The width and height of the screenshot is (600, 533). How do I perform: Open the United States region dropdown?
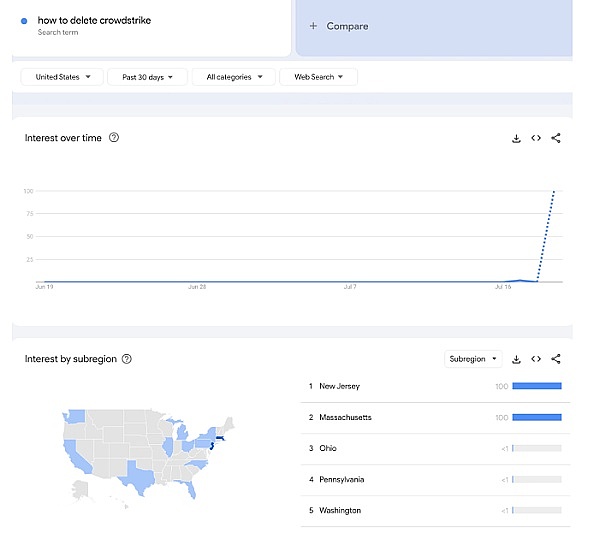coord(62,77)
